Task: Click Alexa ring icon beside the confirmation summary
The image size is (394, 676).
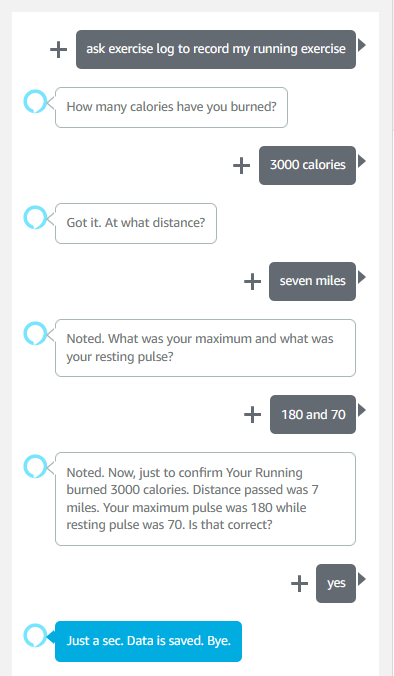Action: tap(34, 466)
